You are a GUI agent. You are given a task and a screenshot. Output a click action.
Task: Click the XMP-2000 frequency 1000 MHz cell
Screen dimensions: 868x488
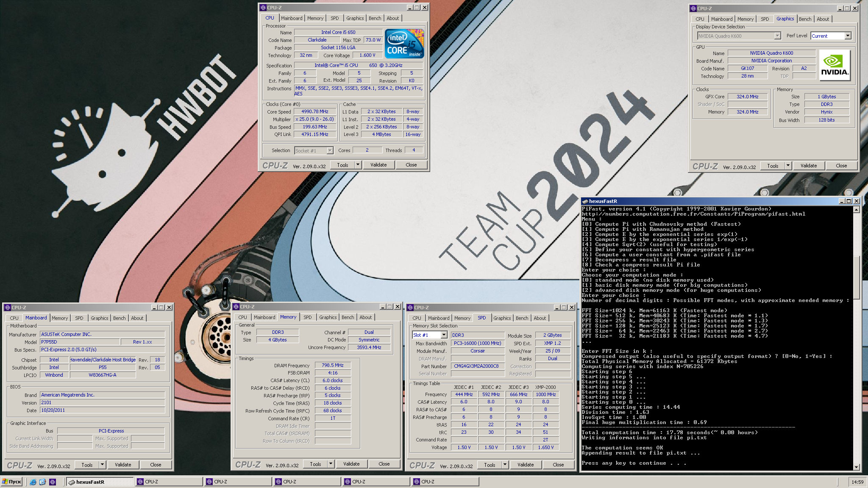click(545, 394)
